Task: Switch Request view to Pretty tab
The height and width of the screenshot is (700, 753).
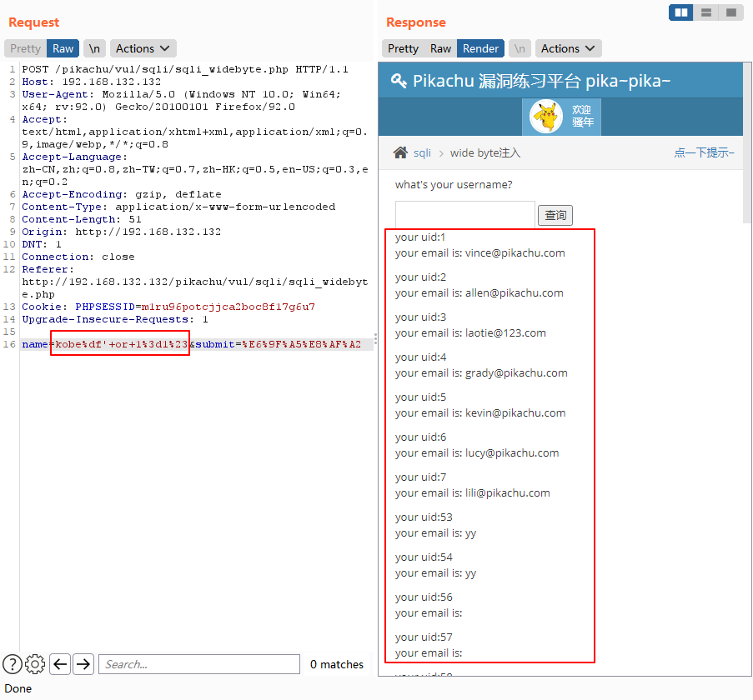Action: (26, 48)
